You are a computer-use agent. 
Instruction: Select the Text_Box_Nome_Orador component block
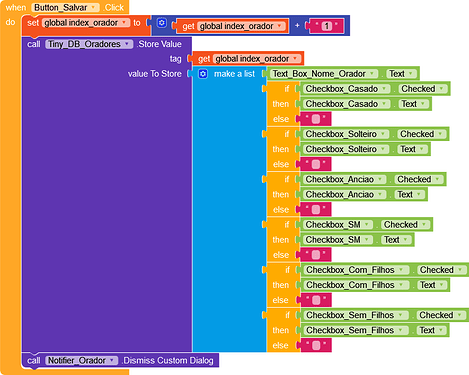(x=323, y=74)
